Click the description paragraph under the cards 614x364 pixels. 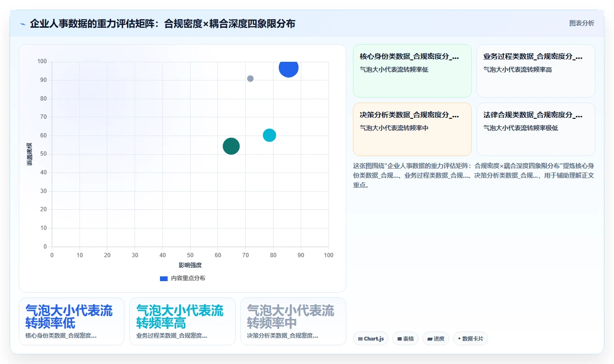474,175
